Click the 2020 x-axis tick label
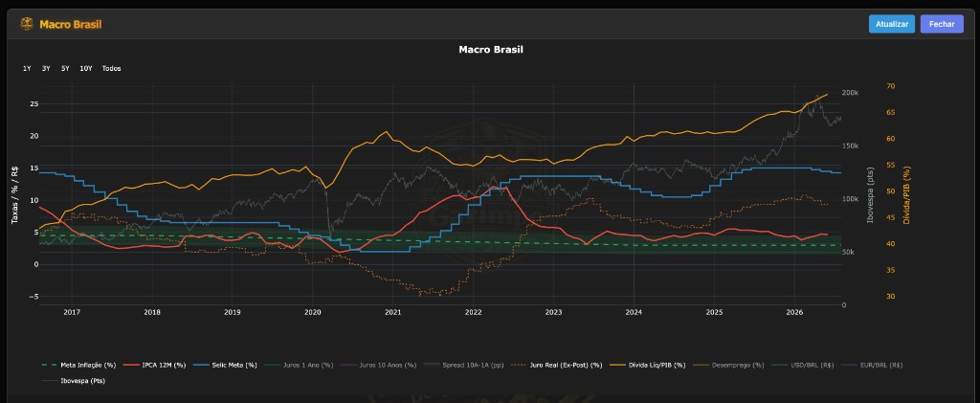980x403 pixels. pyautogui.click(x=313, y=312)
